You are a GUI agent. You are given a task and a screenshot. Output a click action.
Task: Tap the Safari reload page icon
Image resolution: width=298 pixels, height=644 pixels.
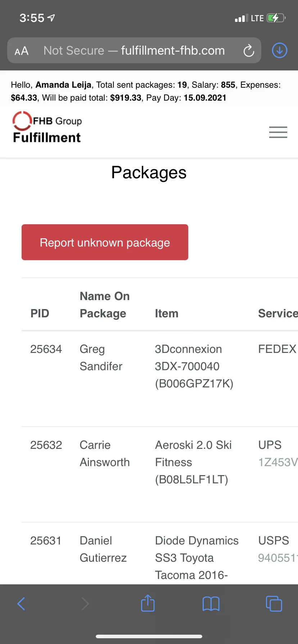249,51
